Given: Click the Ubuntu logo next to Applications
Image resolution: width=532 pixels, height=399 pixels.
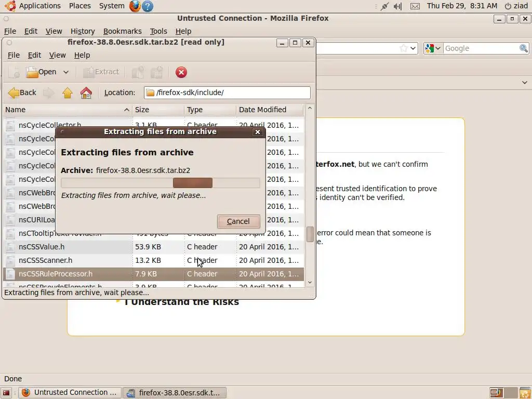Looking at the screenshot, I should pos(10,6).
